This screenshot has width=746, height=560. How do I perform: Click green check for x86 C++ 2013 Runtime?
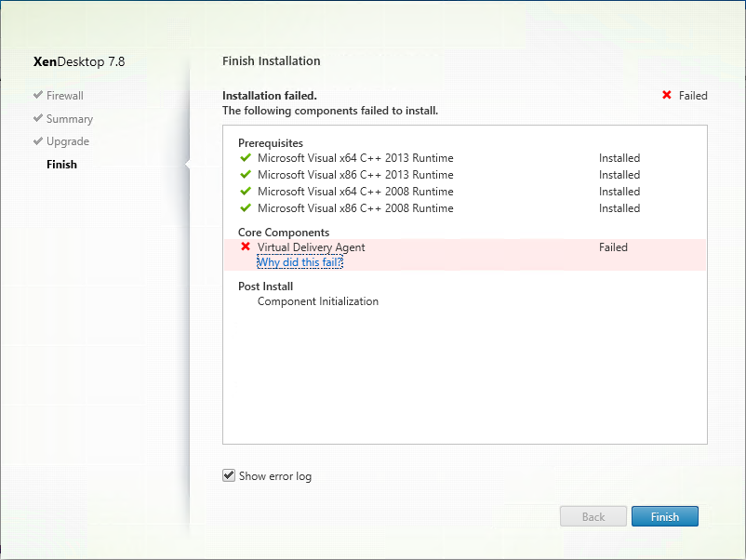pyautogui.click(x=246, y=175)
